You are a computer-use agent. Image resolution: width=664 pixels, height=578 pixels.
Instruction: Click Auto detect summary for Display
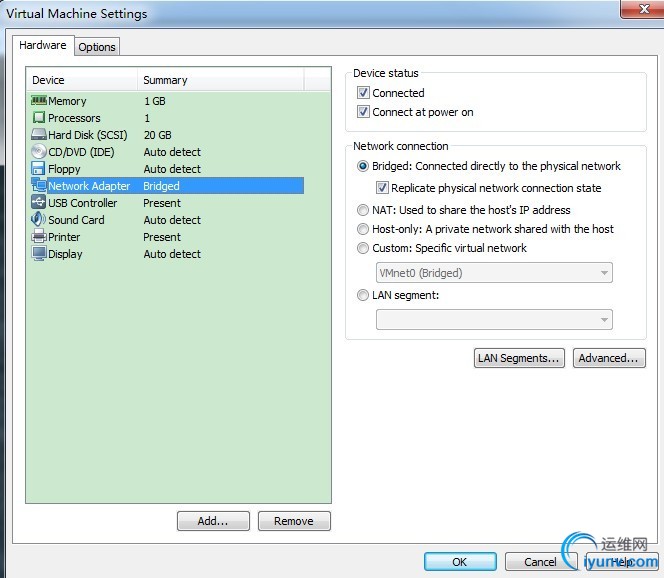tap(172, 254)
